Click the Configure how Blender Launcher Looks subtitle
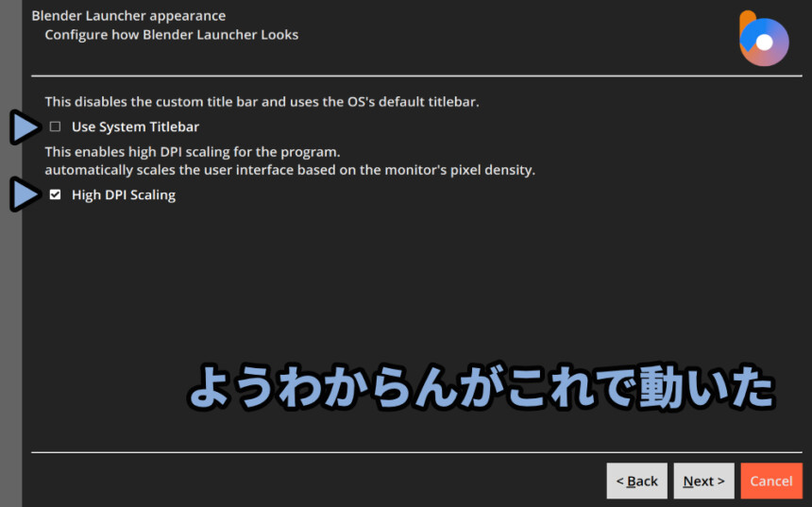 [x=172, y=35]
